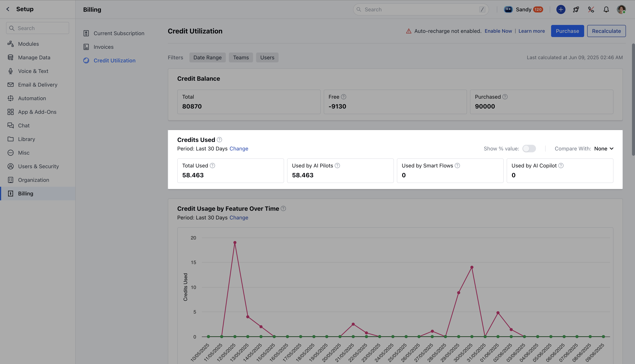This screenshot has width=635, height=364.
Task: Click the phone dialer icon
Action: click(591, 9)
